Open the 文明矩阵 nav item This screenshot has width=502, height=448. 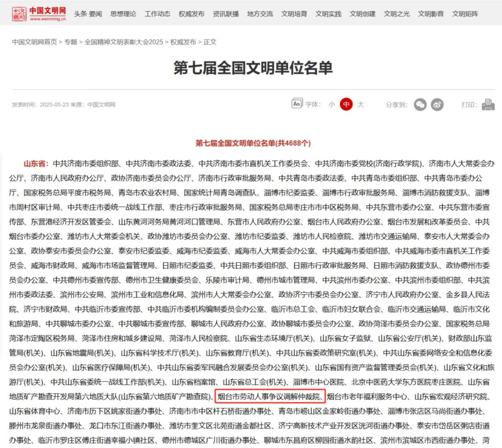click(465, 14)
